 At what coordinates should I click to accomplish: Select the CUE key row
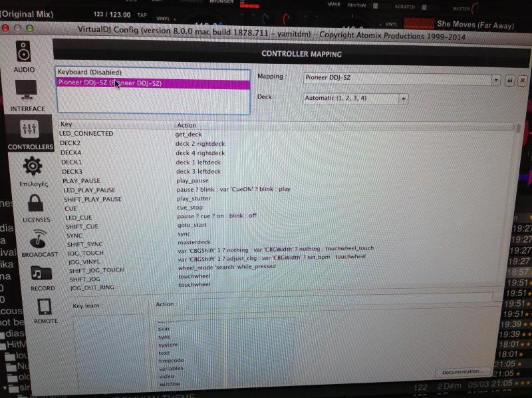point(70,209)
